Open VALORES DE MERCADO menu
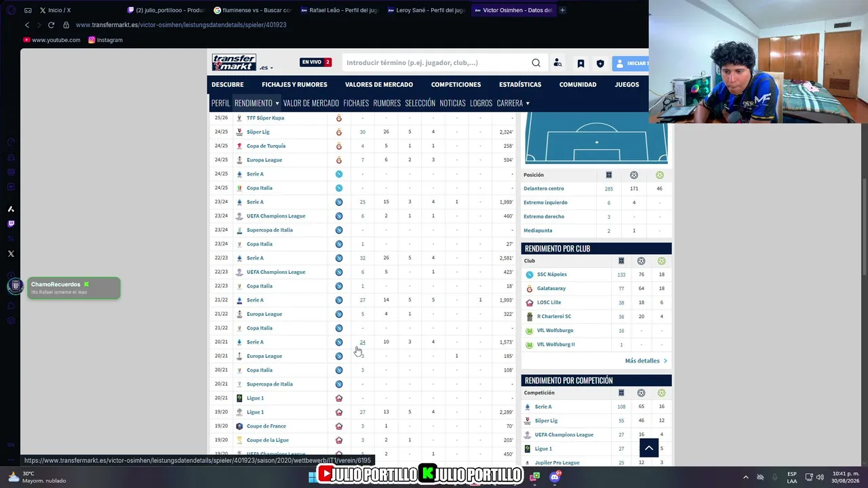 (379, 85)
